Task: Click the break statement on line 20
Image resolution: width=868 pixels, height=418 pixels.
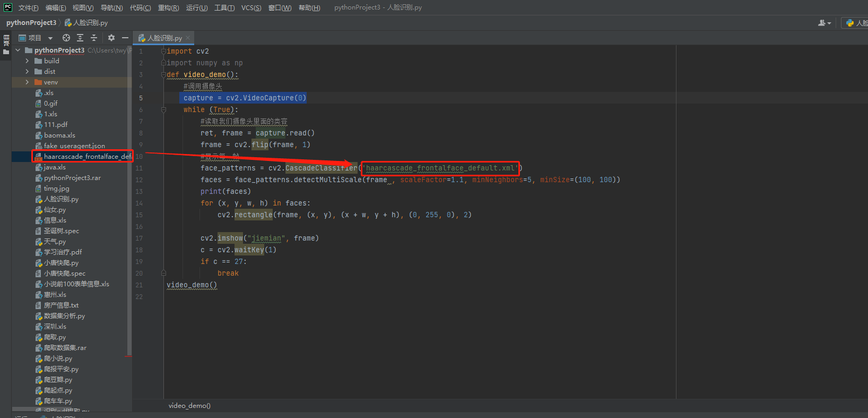Action: [228, 274]
